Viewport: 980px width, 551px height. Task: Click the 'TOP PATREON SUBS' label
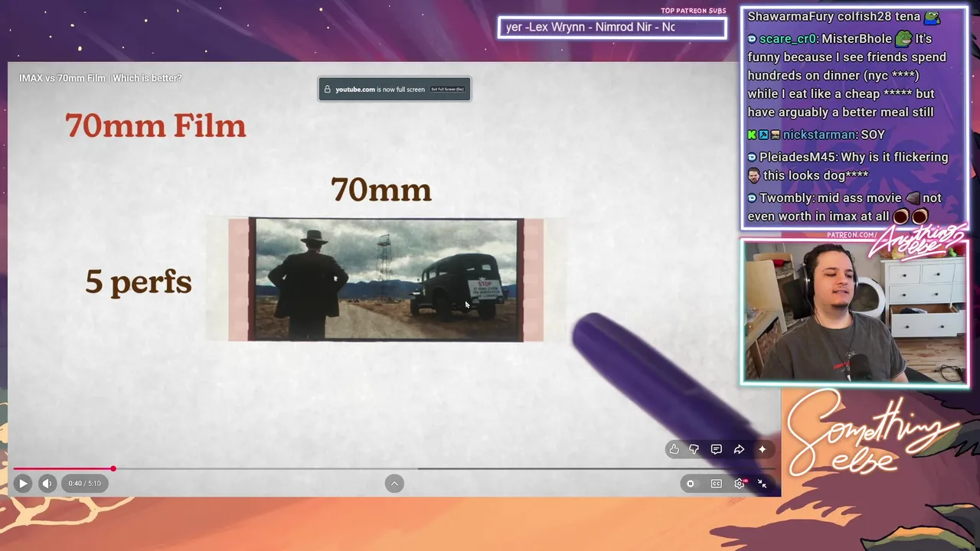tap(694, 11)
